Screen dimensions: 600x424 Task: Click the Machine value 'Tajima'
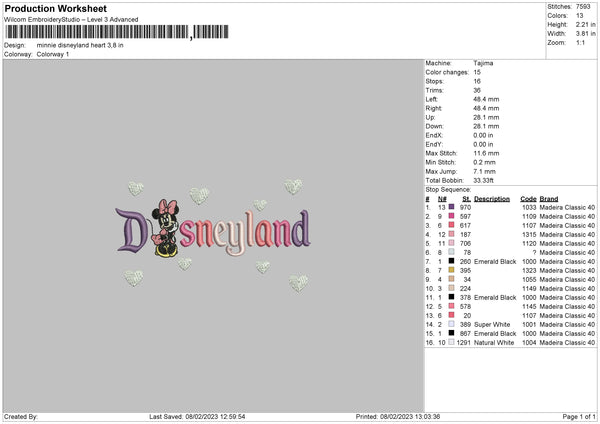coord(483,63)
